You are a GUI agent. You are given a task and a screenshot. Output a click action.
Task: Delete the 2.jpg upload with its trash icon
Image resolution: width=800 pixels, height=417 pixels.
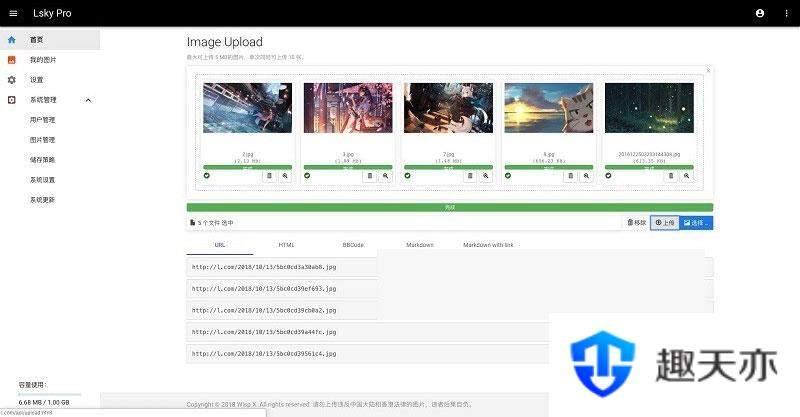pyautogui.click(x=269, y=176)
